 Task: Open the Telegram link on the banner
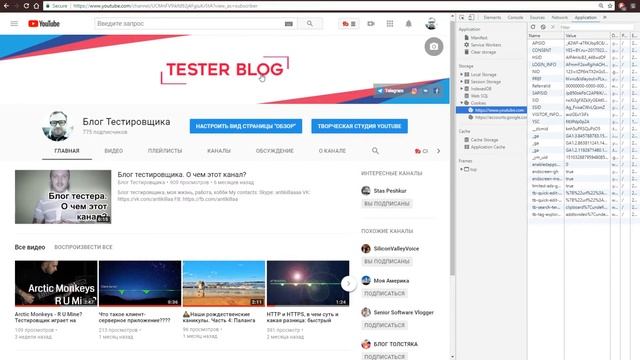[390, 91]
